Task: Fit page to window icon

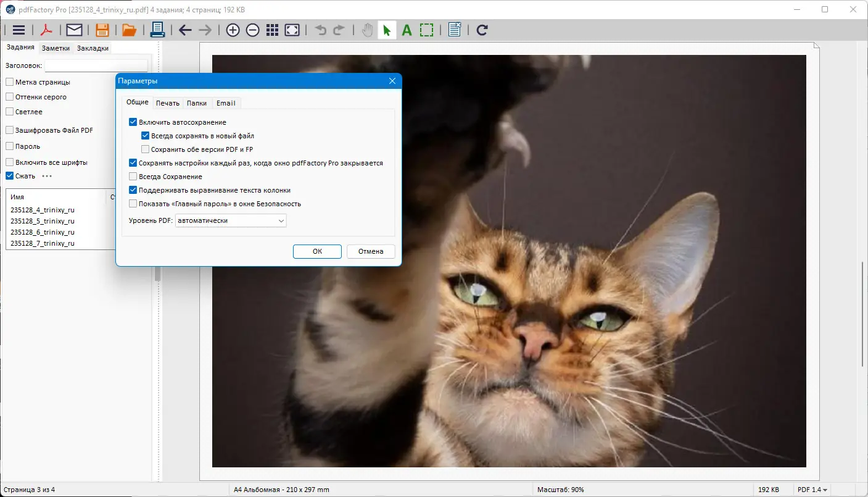Action: 292,30
